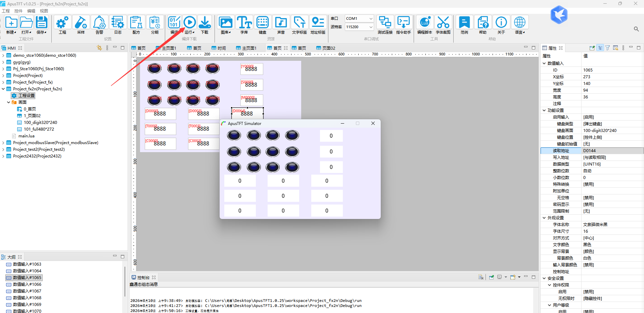Screen dimensions: 644x313
Task: Open the 指令助手 command assistant
Action: pyautogui.click(x=404, y=25)
